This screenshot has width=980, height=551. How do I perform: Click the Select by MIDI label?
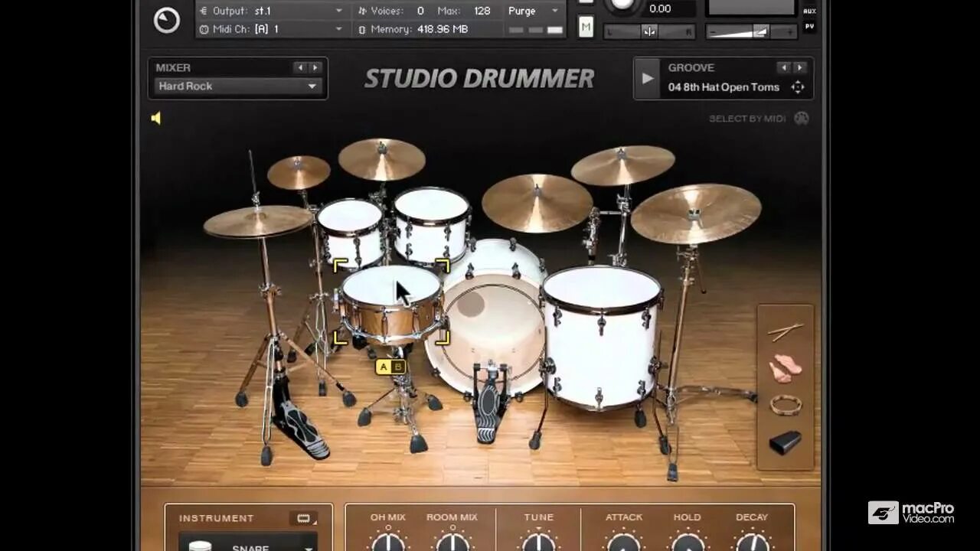pyautogui.click(x=747, y=119)
